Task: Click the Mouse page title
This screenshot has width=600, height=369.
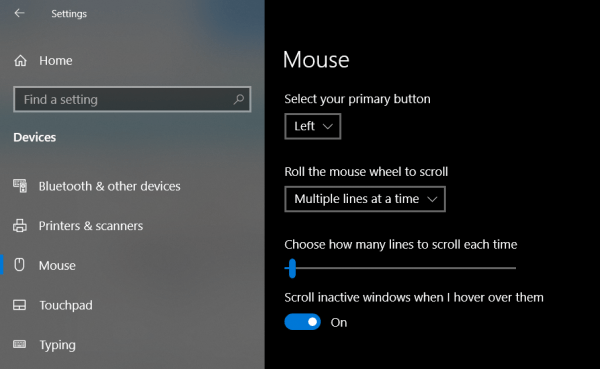Action: click(316, 60)
